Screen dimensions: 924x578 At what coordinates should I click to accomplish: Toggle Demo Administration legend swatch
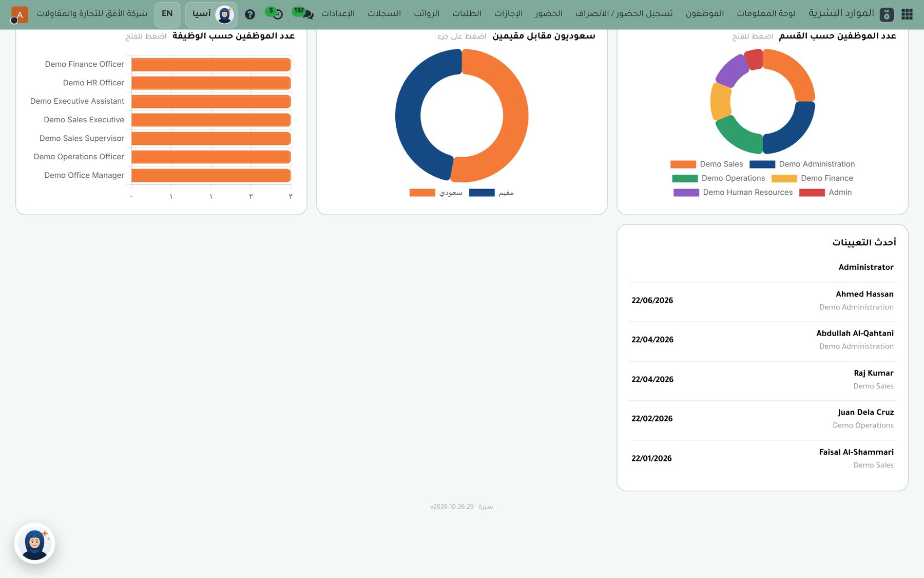pos(762,164)
